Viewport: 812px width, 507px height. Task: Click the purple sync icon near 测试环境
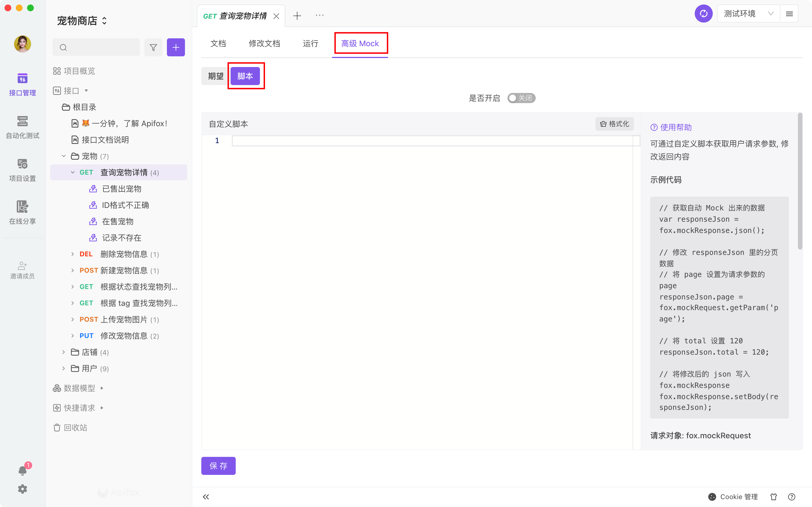coord(703,14)
